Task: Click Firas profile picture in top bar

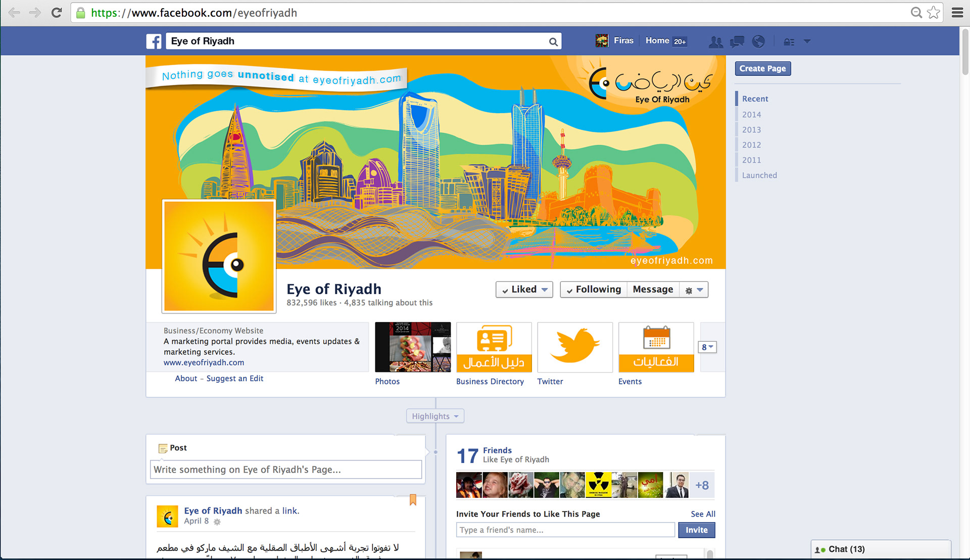Action: 602,41
